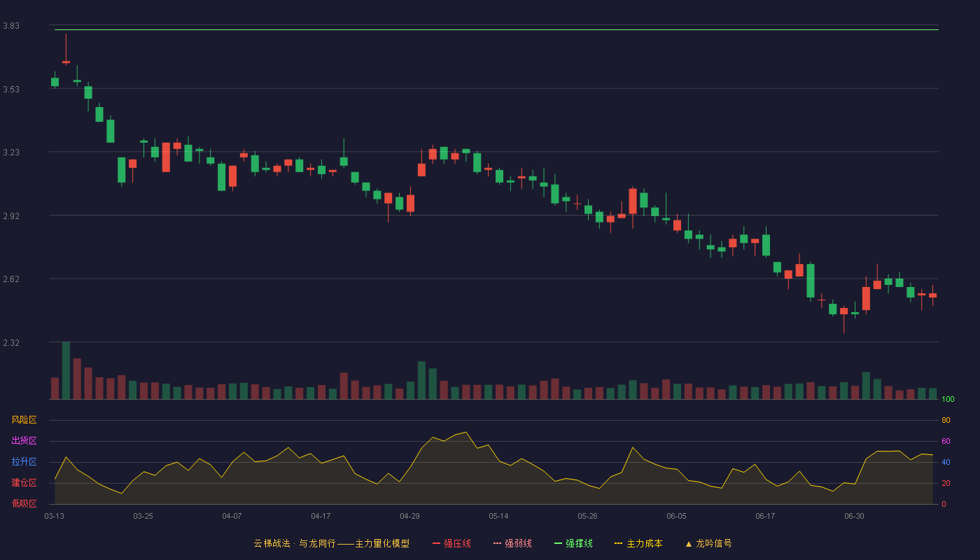
Task: Toggle the 主力成本 legend item
Action: coord(638,543)
